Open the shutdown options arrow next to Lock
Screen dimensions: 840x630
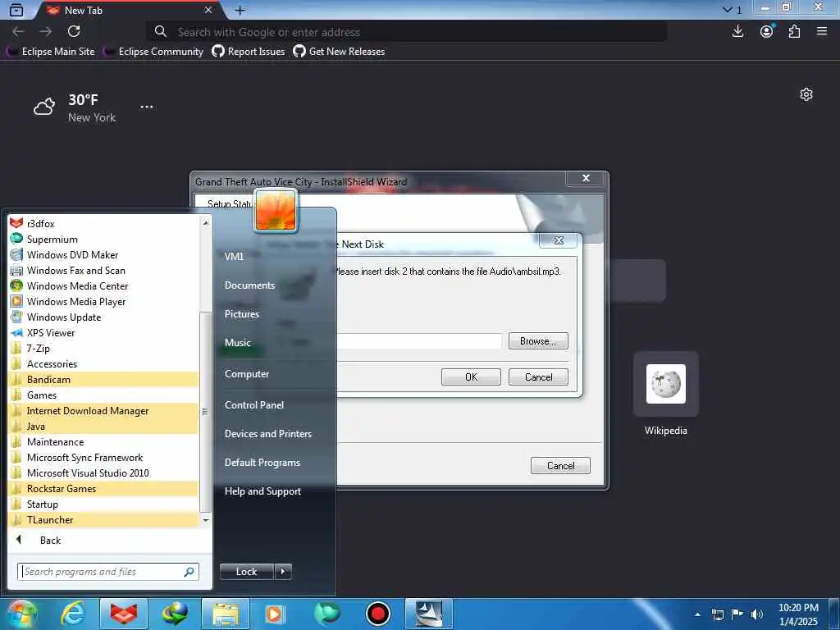283,572
